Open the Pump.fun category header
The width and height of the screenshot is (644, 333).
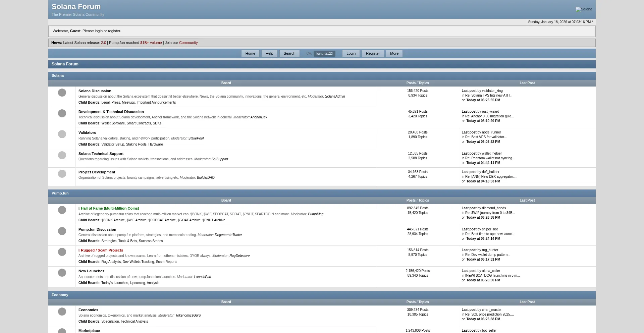pyautogui.click(x=60, y=193)
